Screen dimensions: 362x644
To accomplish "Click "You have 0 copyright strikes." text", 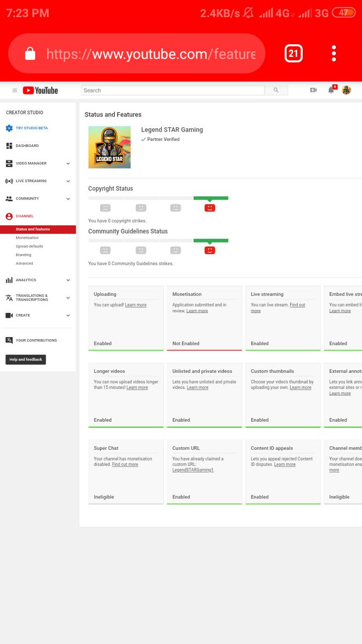I will (117, 221).
